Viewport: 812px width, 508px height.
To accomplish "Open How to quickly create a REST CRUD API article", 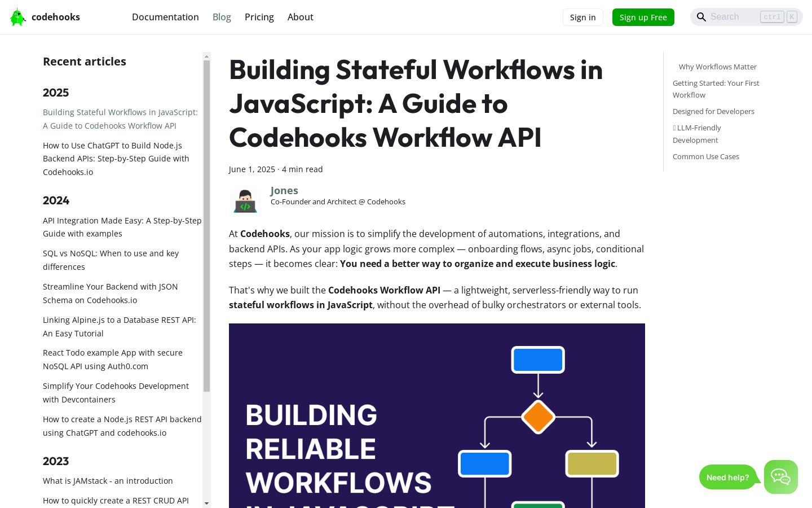I will click(x=116, y=501).
